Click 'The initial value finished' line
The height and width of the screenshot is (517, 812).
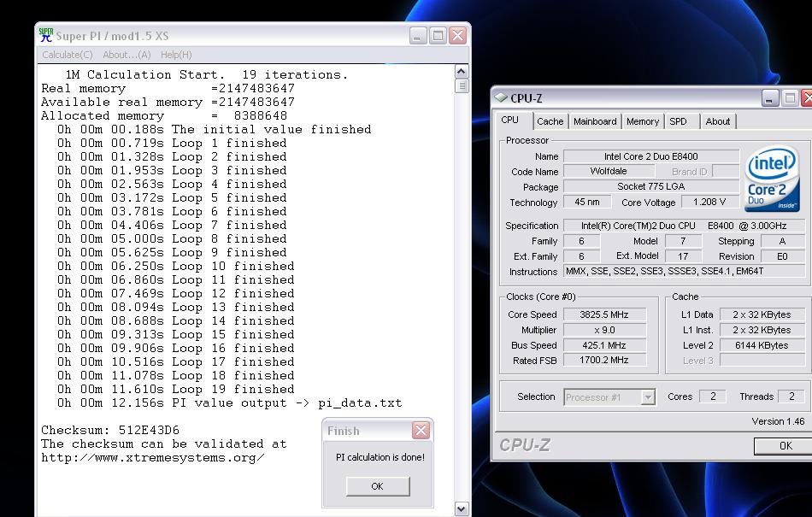coord(215,129)
